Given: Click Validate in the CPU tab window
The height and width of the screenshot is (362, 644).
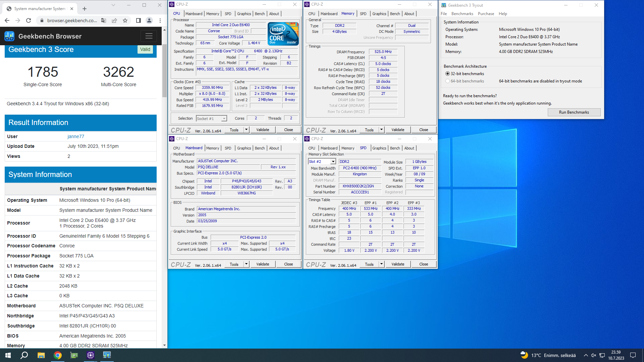Looking at the screenshot, I should [x=263, y=130].
